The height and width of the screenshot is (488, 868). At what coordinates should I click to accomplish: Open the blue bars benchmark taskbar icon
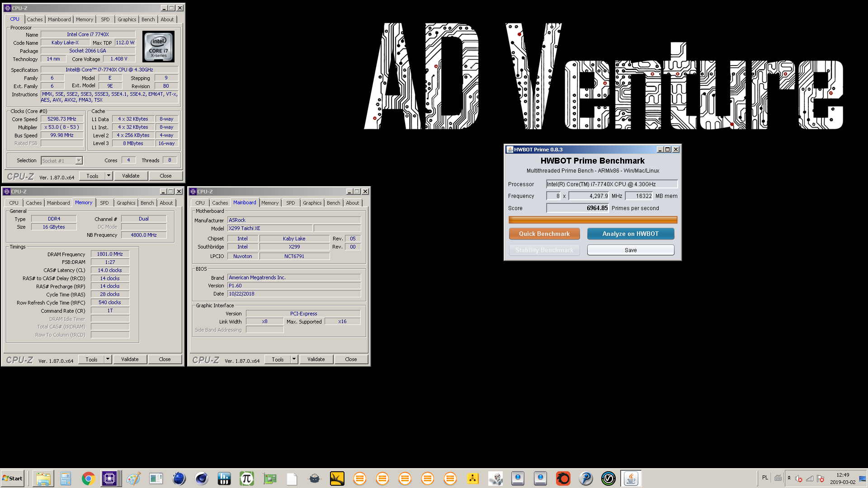coord(224,479)
